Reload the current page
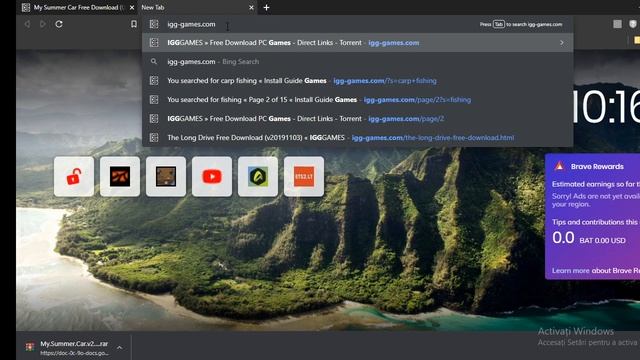Image resolution: width=640 pixels, height=360 pixels. [59, 24]
